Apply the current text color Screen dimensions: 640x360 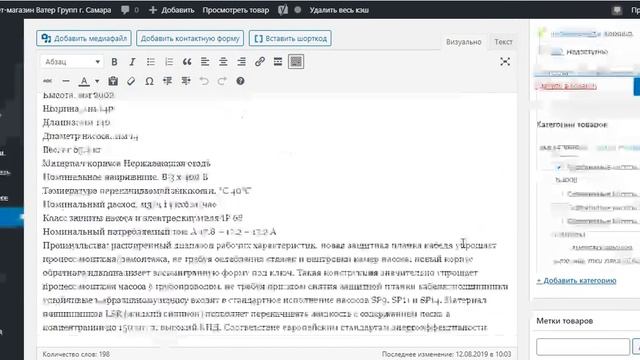84,81
